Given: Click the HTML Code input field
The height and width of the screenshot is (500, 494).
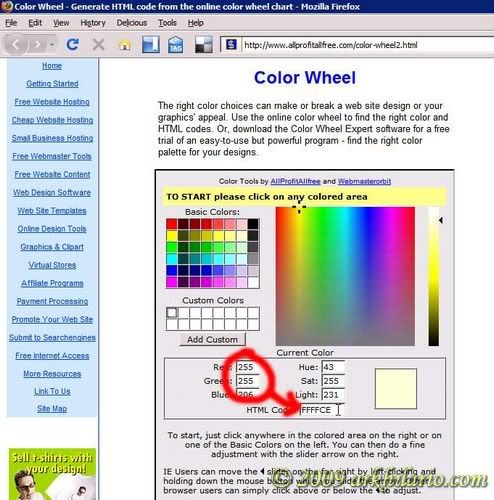Looking at the screenshot, I should click(321, 410).
